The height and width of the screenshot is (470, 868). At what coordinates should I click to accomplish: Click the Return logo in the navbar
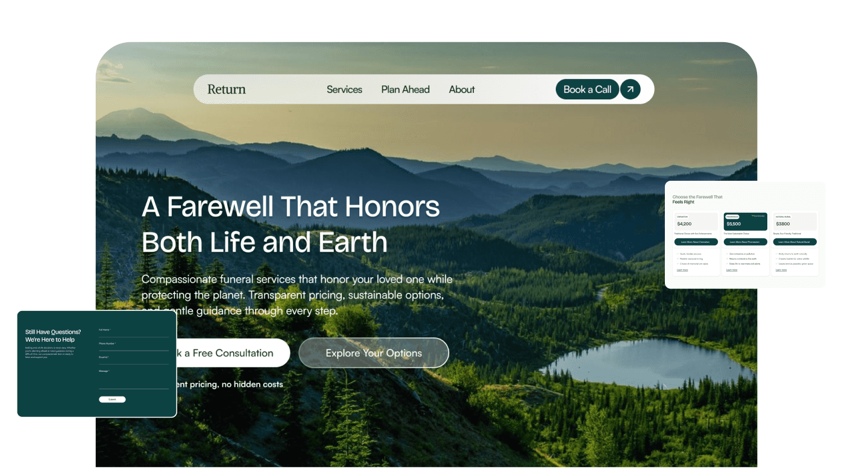[x=227, y=89]
